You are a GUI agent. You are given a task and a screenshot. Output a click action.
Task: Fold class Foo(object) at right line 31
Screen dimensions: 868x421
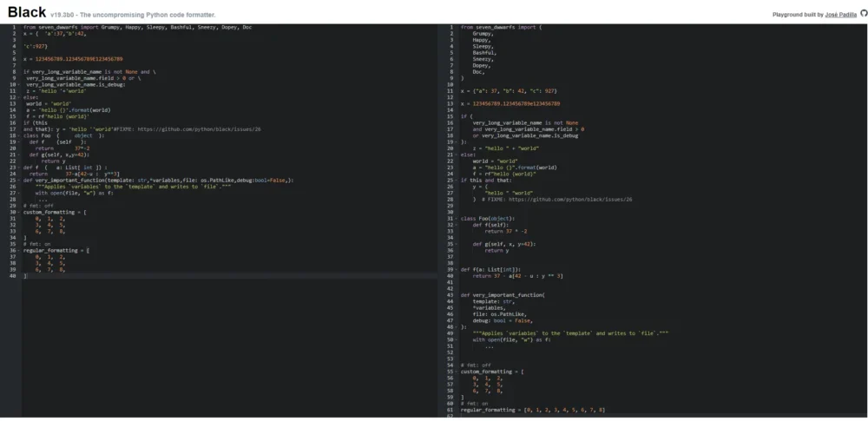pyautogui.click(x=457, y=219)
